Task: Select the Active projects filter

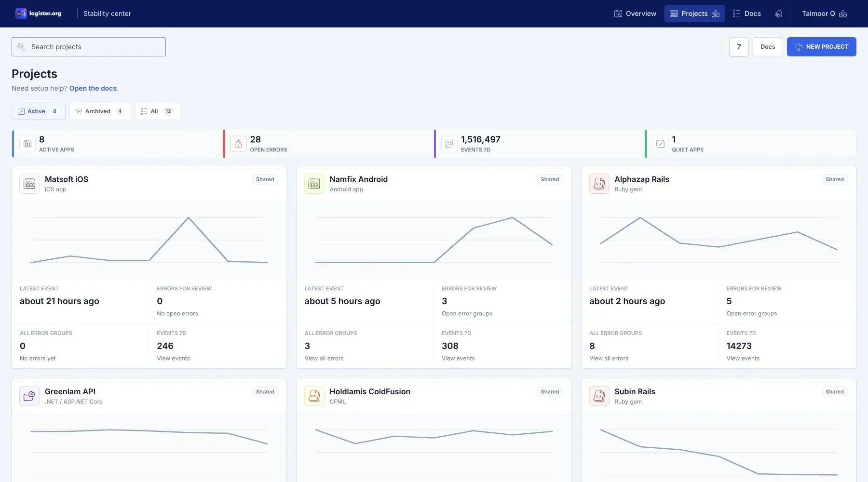Action: coord(39,111)
